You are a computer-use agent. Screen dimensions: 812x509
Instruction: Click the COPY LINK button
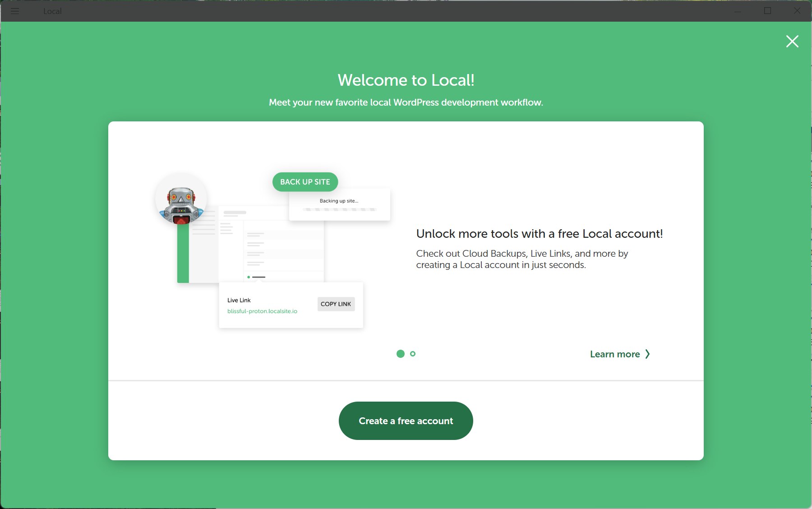336,304
